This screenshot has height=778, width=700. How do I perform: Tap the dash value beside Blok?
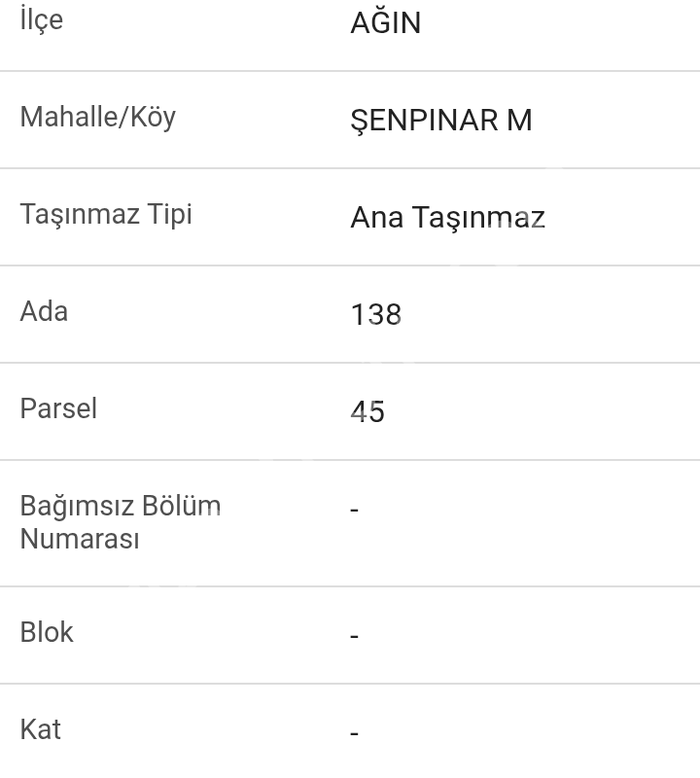pyautogui.click(x=355, y=636)
